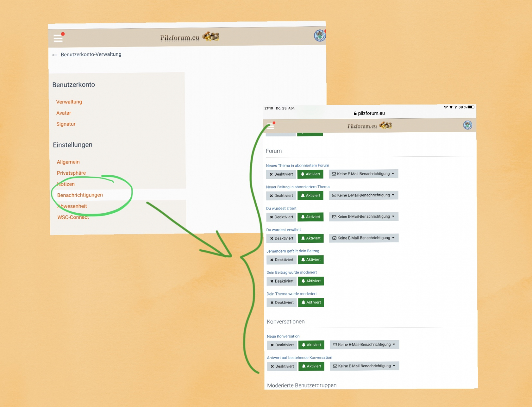This screenshot has width=532, height=407.
Task: Open email dropdown for 'Neues Thema in abonniertem Forum'
Action: click(x=363, y=174)
